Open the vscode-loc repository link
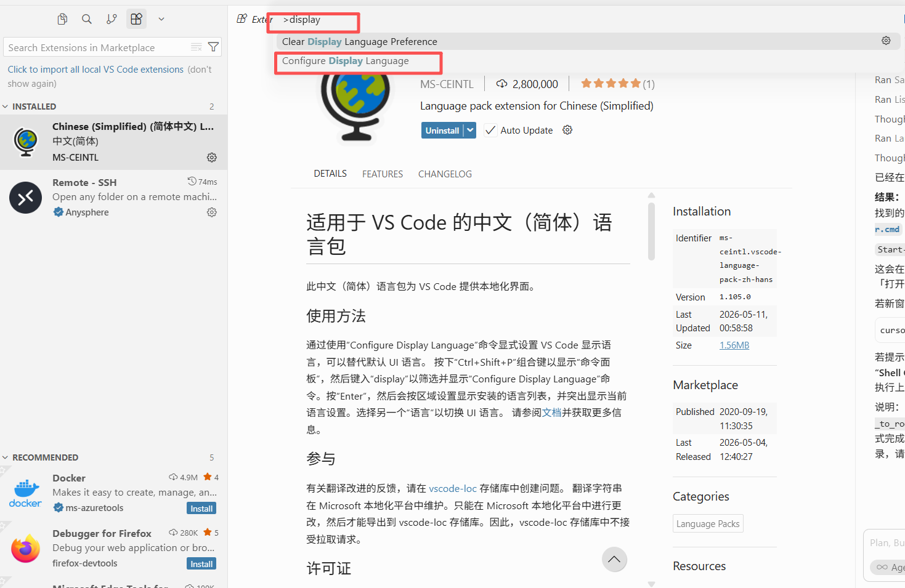905x588 pixels. click(453, 488)
